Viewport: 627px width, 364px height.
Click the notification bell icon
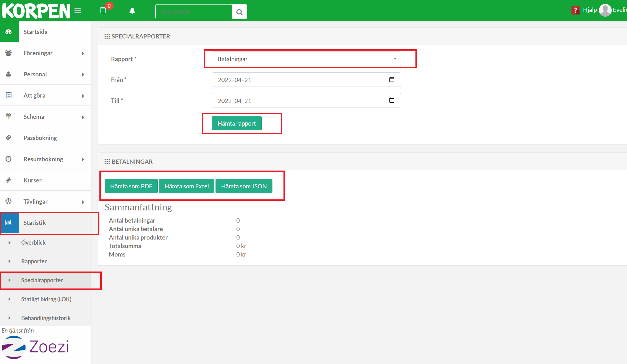[x=132, y=11]
